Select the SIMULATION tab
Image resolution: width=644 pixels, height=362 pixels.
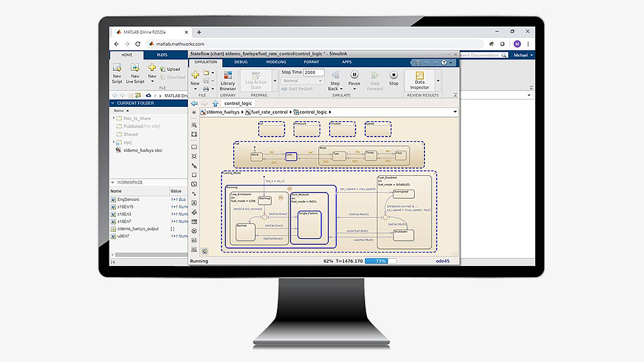[205, 62]
